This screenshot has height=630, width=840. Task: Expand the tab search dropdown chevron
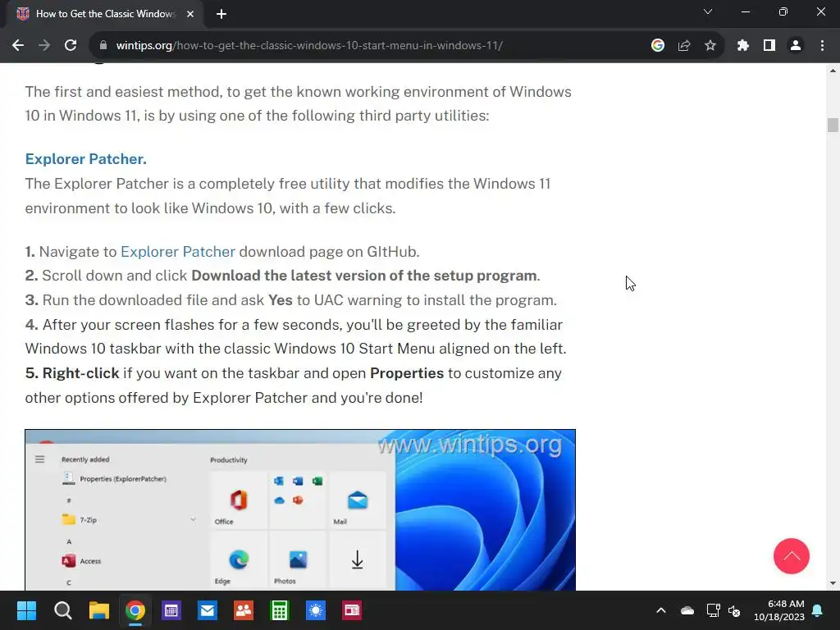click(708, 11)
